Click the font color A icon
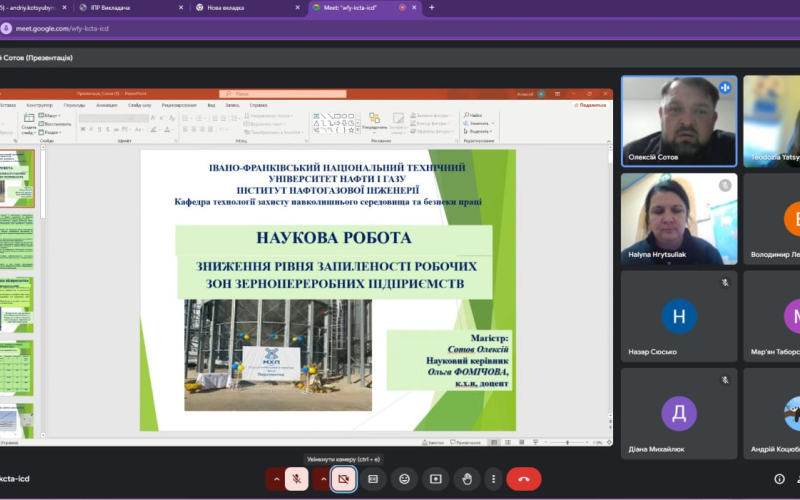800x500 pixels. [x=167, y=130]
